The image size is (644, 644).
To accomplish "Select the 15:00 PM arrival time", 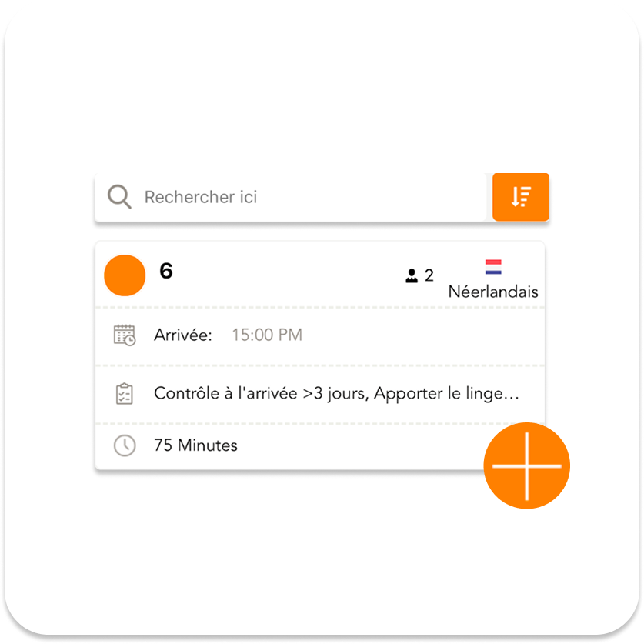I will point(267,335).
